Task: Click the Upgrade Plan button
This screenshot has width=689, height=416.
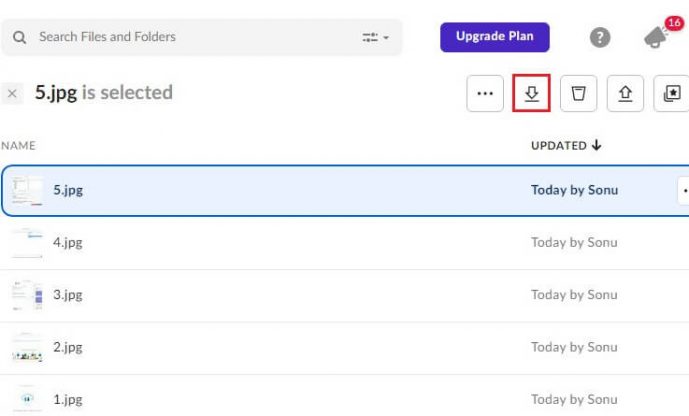Action: 495,37
